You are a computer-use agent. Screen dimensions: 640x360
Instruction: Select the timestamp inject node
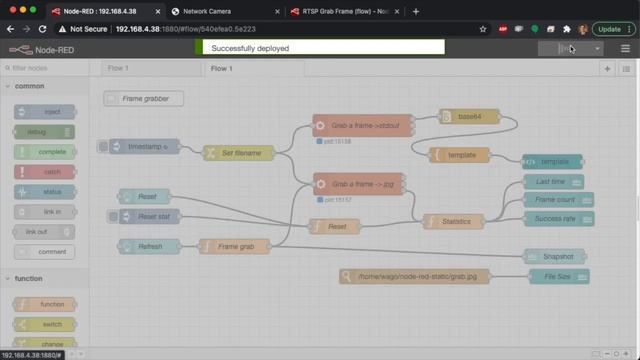pyautogui.click(x=144, y=147)
